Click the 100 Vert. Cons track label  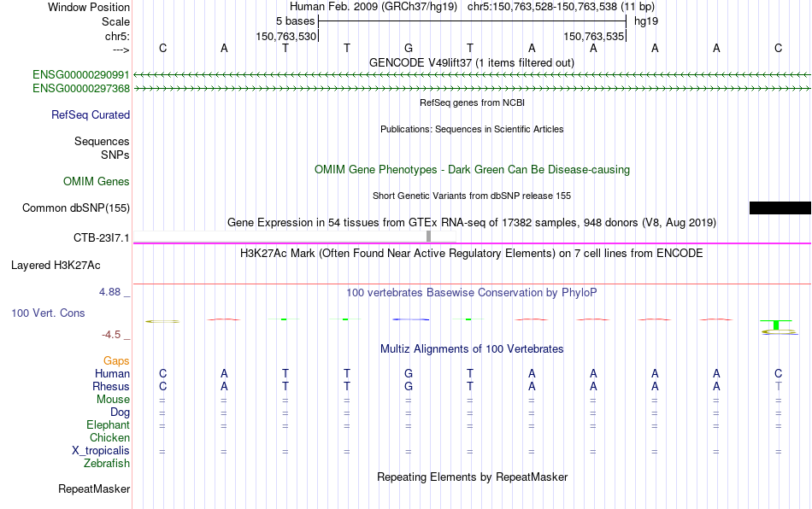point(48,313)
